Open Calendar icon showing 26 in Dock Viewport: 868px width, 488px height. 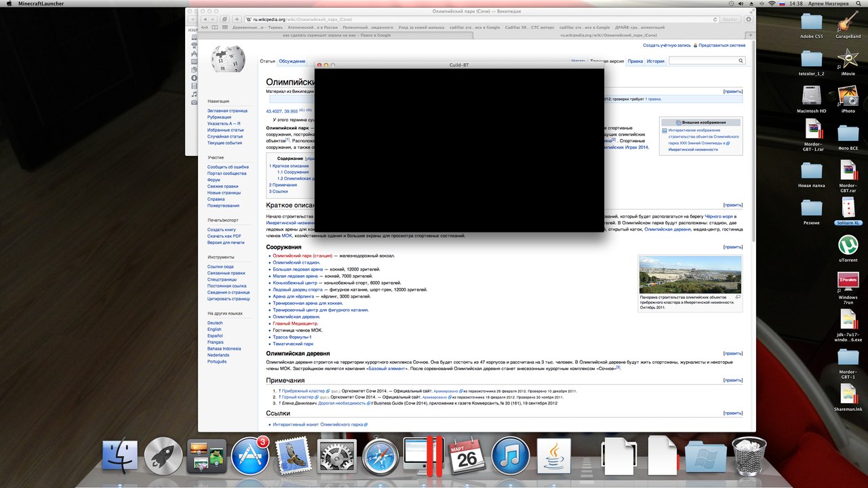point(467,455)
